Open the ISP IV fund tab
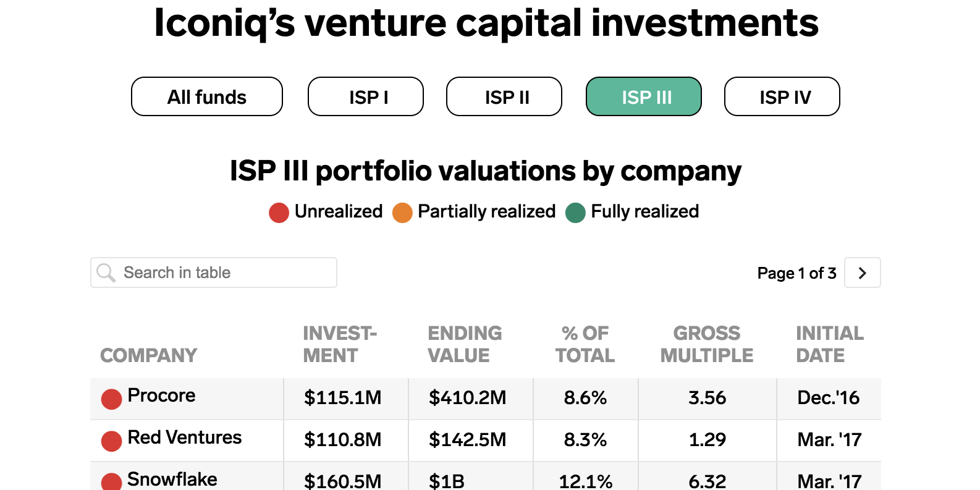980x490 pixels. (782, 96)
